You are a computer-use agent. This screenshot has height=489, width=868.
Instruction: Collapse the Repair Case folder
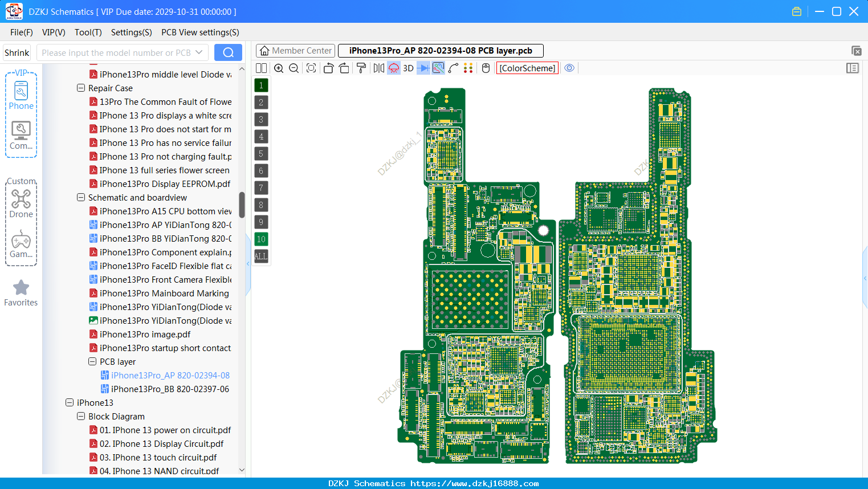pos(81,88)
